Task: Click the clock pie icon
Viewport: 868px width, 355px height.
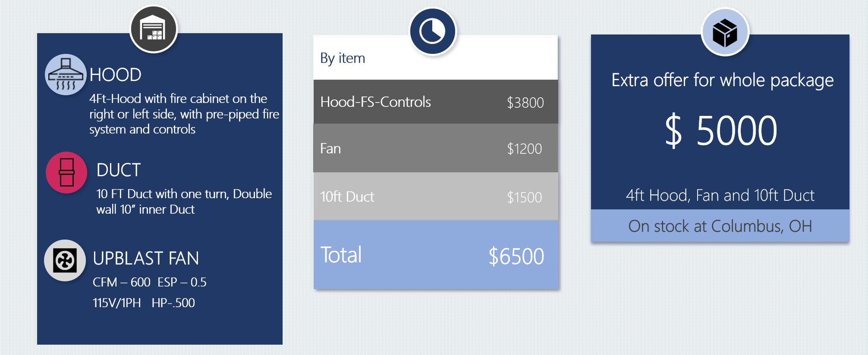Action: click(433, 31)
